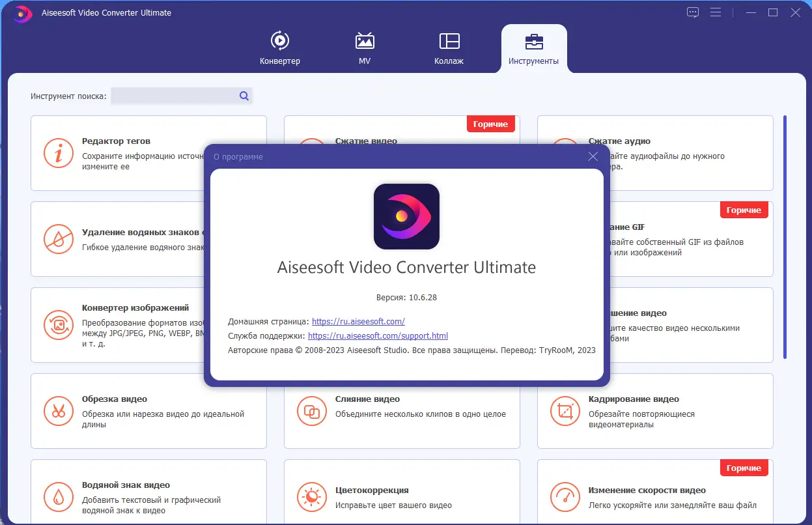Click the Редактор тегов title text
812x525 pixels.
[x=116, y=141]
